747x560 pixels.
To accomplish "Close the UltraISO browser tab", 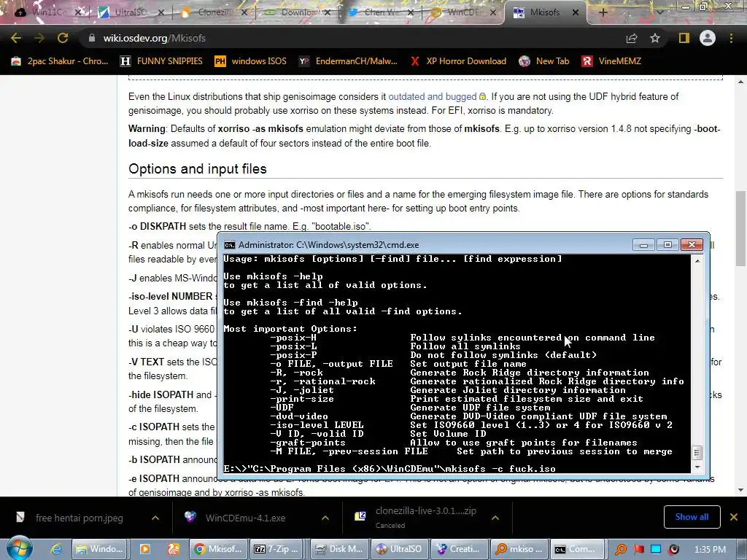I will click(161, 12).
